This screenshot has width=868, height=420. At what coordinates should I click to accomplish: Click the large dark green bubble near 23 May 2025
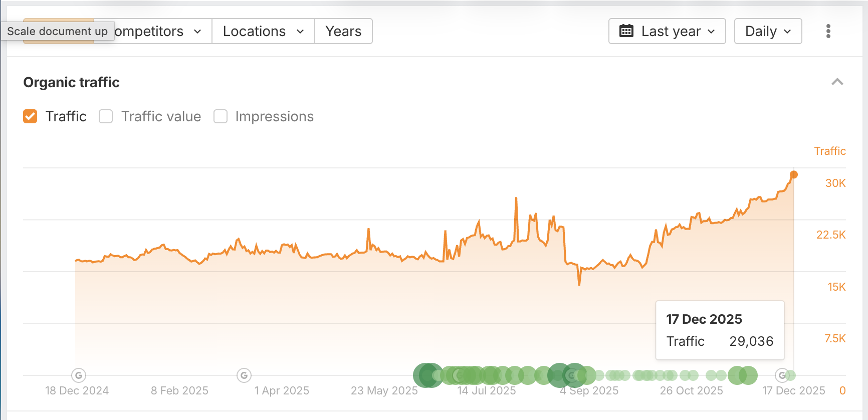[x=426, y=375]
